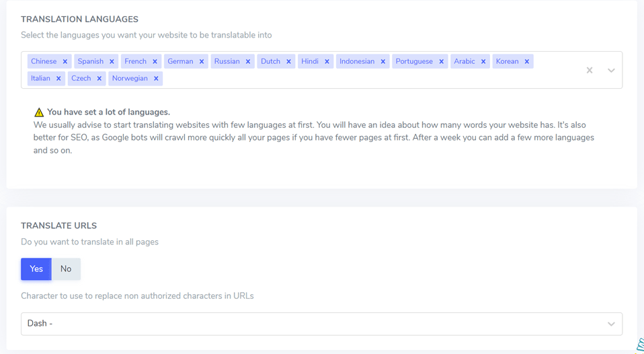Viewport: 644px width, 354px height.
Task: Click the 'TRANSLATION LANGUAGES' heading
Action: pos(80,20)
